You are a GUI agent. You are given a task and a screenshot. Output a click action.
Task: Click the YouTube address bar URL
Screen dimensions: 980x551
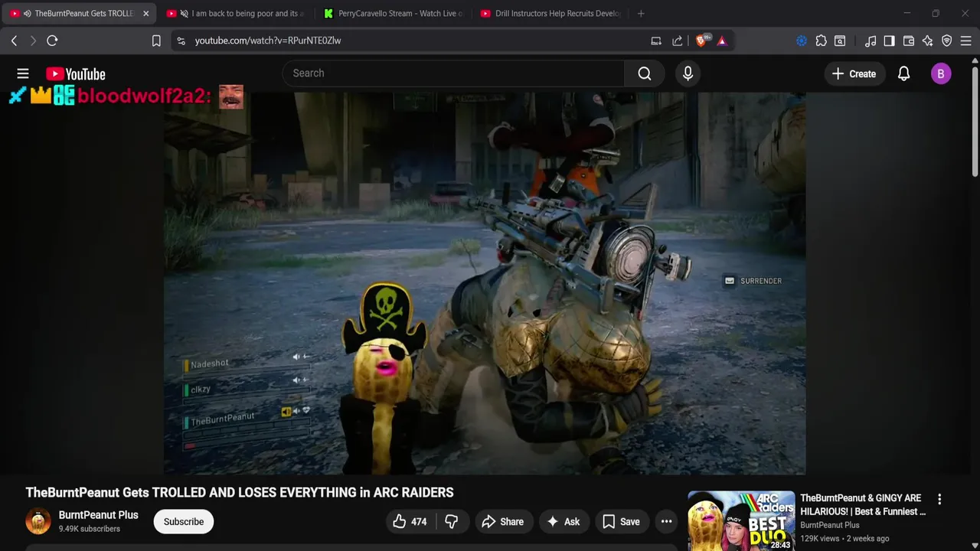[268, 41]
